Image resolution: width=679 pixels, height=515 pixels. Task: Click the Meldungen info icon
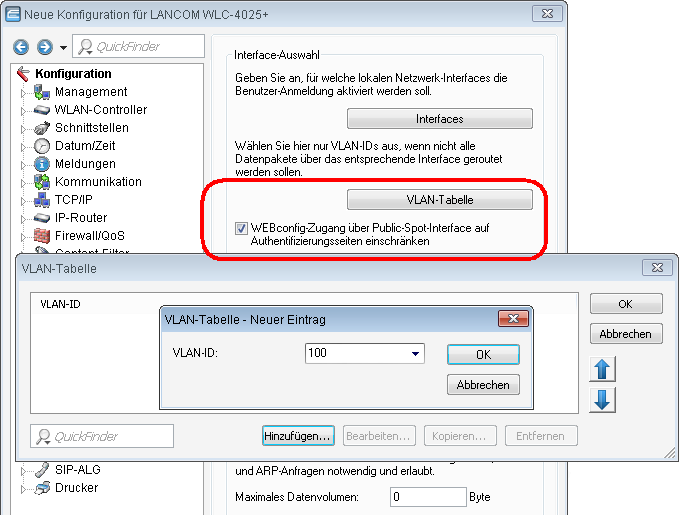coord(42,164)
